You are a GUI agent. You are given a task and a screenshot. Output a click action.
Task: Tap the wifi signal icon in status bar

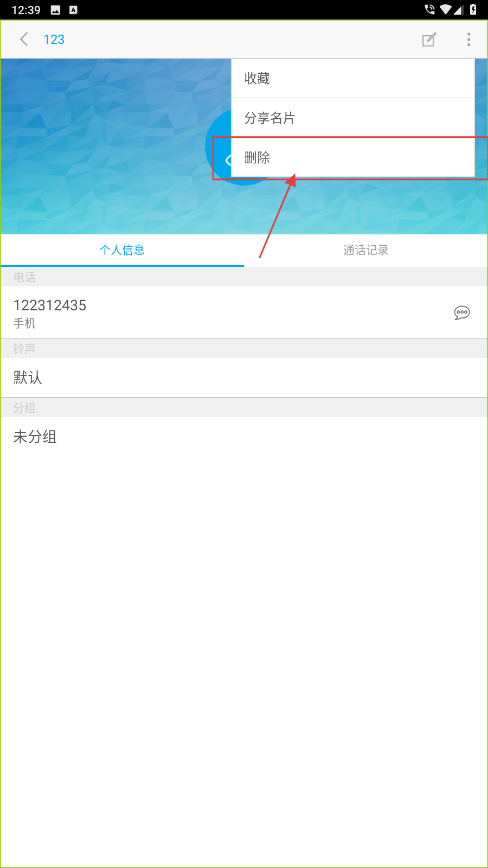tap(446, 9)
